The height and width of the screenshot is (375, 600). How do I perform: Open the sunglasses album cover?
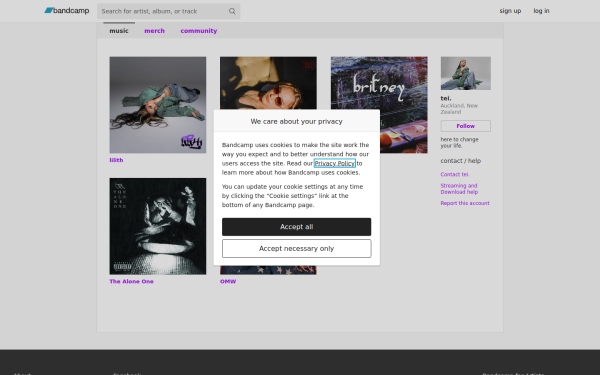pos(268,83)
